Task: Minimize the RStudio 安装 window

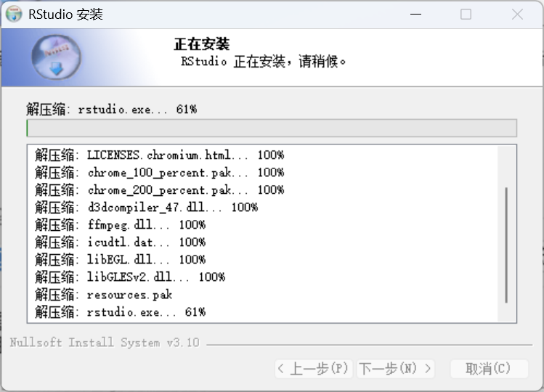Action: pos(415,15)
